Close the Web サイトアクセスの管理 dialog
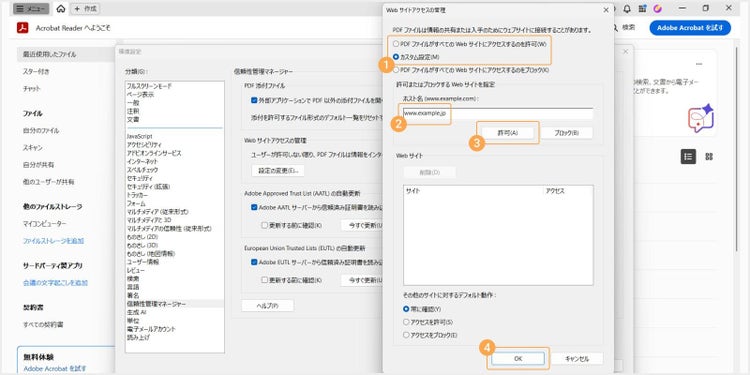 point(606,10)
